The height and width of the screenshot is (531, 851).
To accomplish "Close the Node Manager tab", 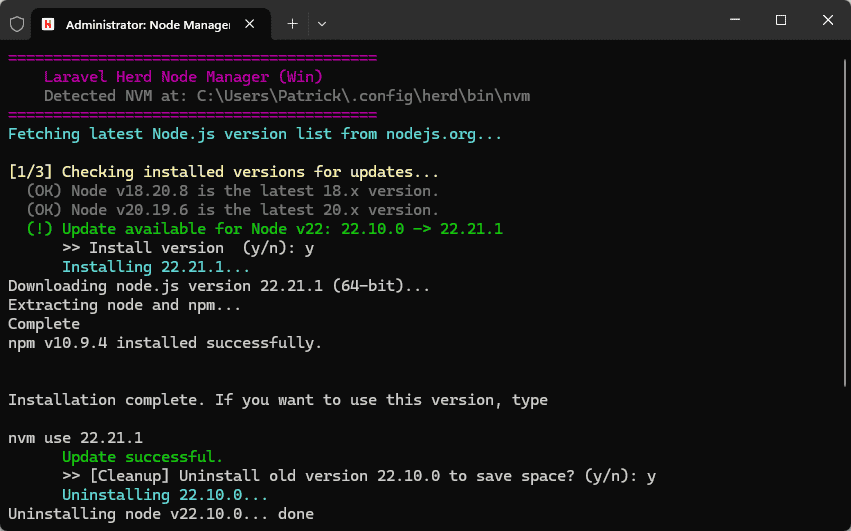I will (x=250, y=24).
